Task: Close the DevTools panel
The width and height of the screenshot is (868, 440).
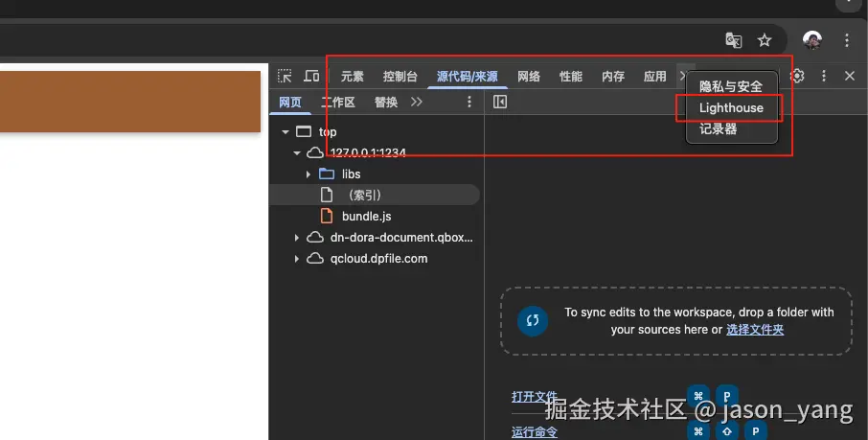Action: [x=850, y=76]
